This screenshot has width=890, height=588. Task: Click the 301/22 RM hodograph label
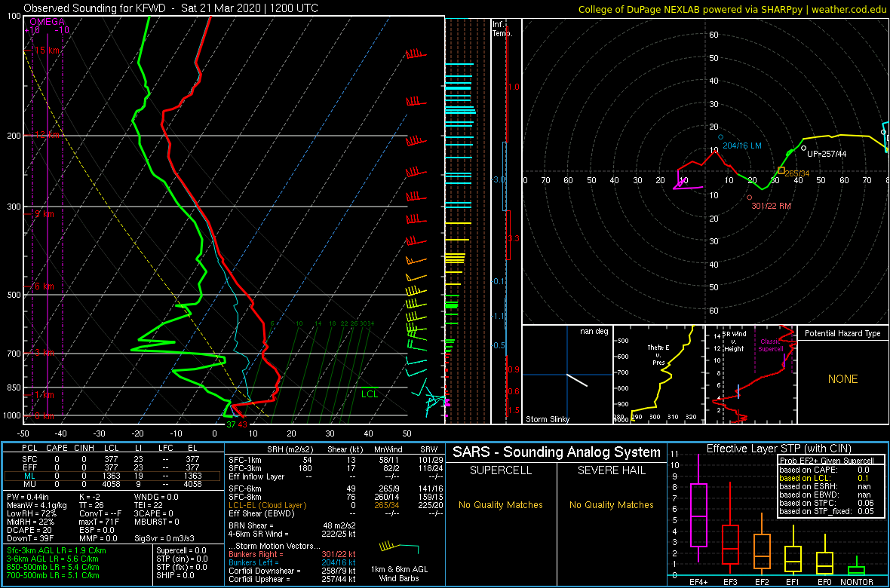click(772, 206)
